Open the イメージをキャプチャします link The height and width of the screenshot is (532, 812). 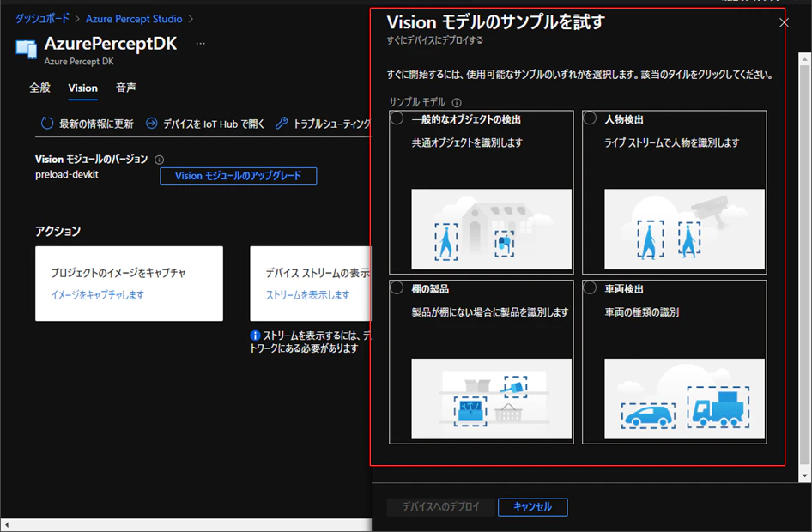click(x=97, y=294)
